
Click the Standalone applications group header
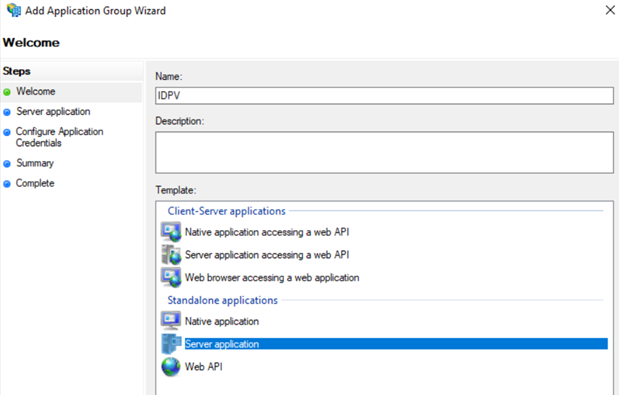223,300
